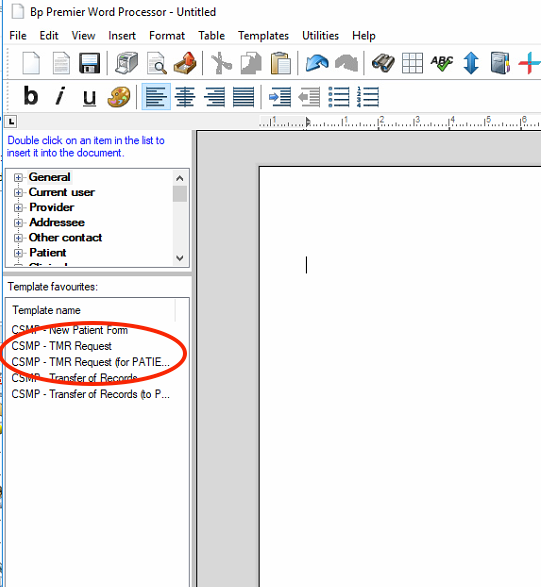
Task: Expand the Provider tree node
Action: 18,207
